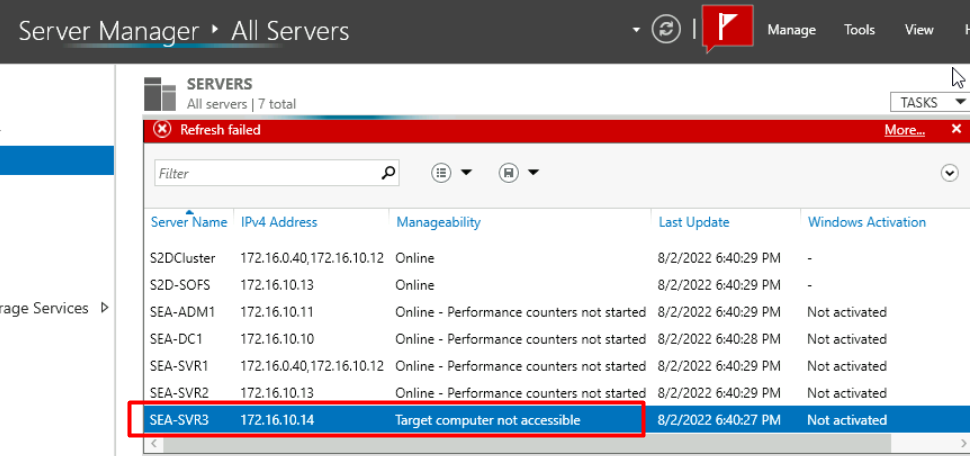Viewport: 970px width, 456px height.
Task: Click SEA-ADM1's Not activated cell
Action: point(846,312)
